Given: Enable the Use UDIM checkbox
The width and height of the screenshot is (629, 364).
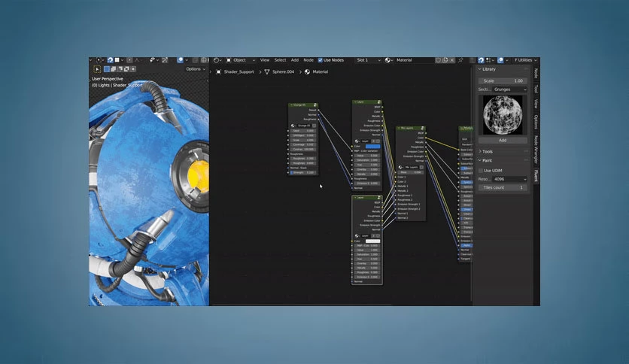Looking at the screenshot, I should pyautogui.click(x=481, y=171).
